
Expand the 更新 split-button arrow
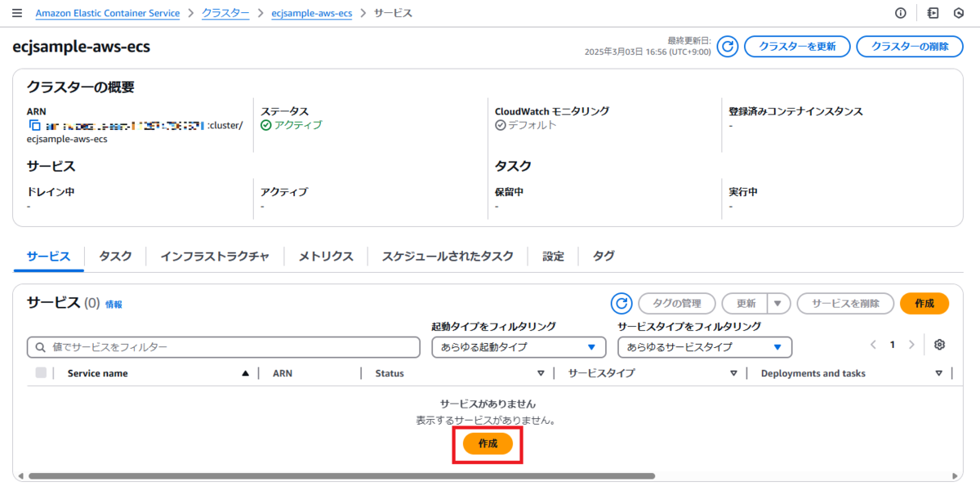point(779,304)
